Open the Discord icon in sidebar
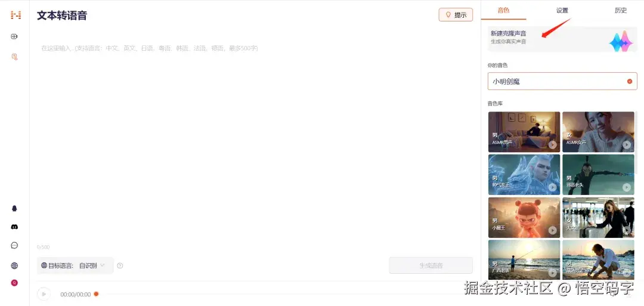The height and width of the screenshot is (306, 644). click(14, 227)
